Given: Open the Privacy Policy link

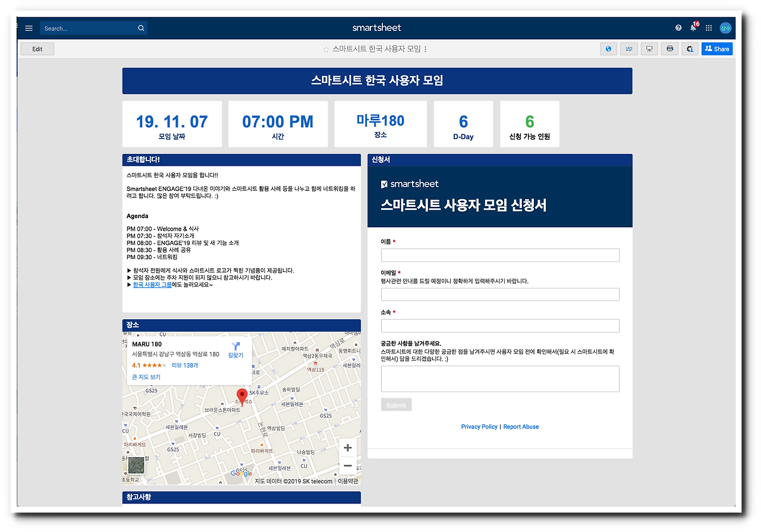Looking at the screenshot, I should click(479, 427).
